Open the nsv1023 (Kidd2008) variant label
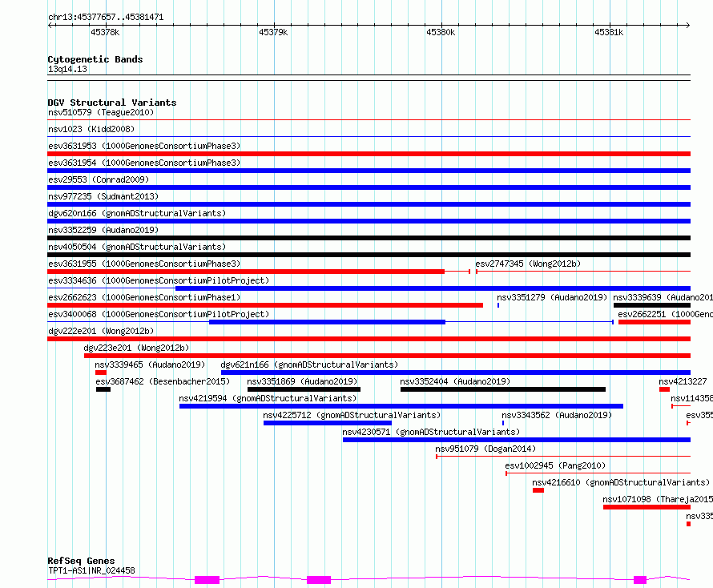 coord(91,129)
